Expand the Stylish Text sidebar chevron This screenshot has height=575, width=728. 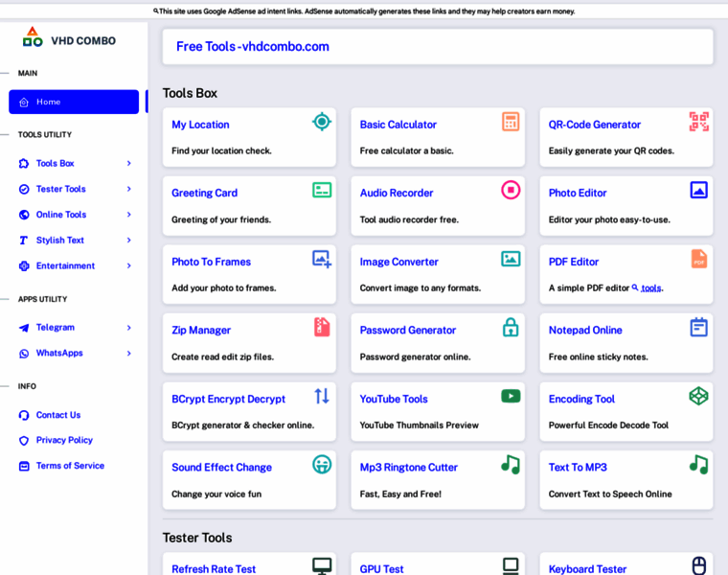(129, 240)
